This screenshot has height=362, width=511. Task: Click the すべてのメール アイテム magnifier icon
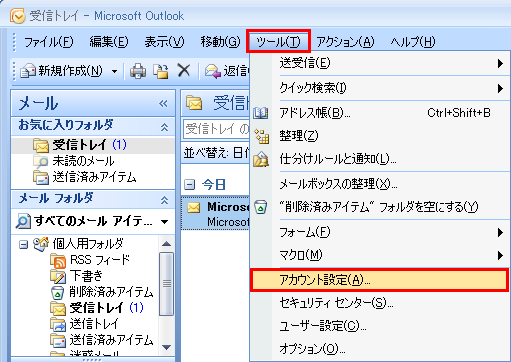(x=23, y=221)
